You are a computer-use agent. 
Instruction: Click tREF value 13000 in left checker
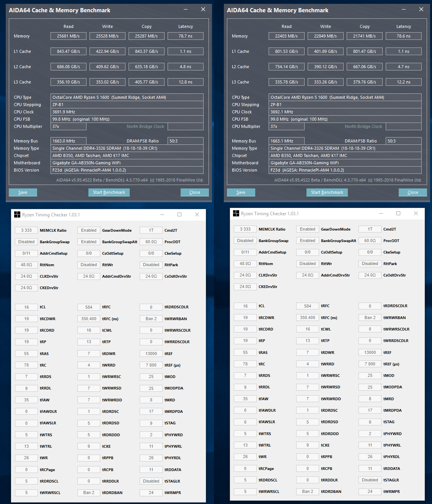(151, 353)
